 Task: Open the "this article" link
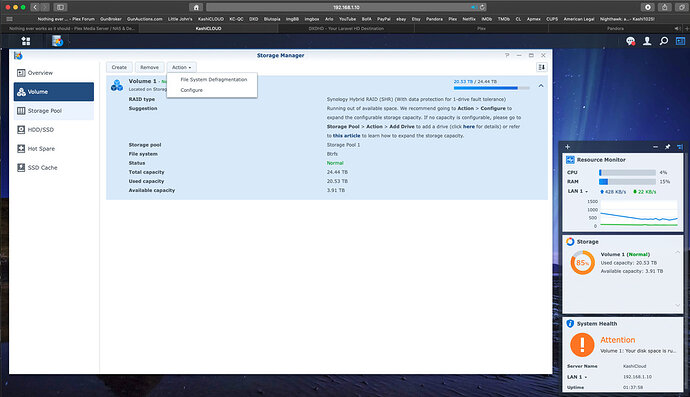[x=346, y=136]
